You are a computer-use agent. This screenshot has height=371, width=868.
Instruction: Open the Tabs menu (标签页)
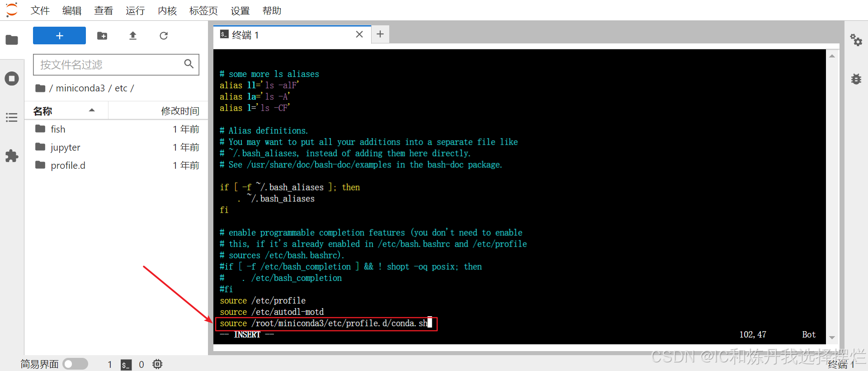203,10
